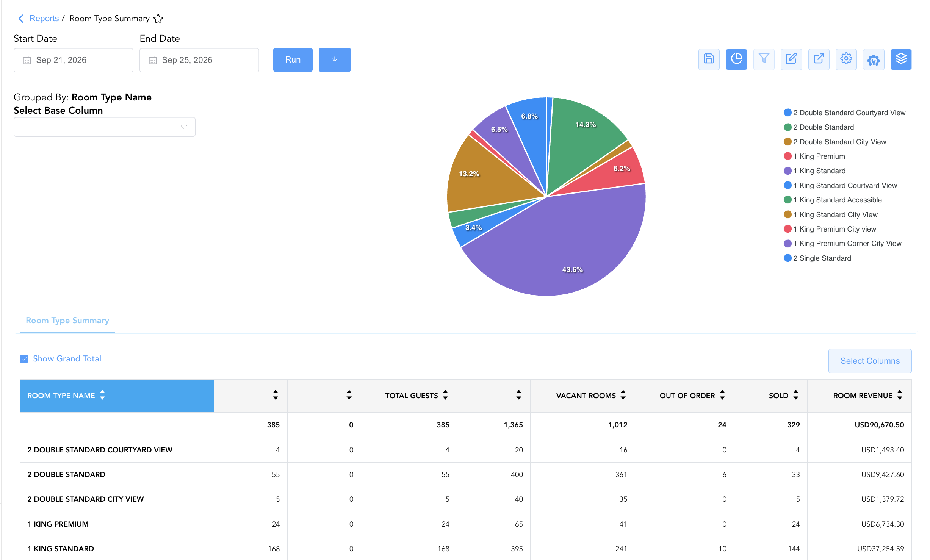The height and width of the screenshot is (560, 930).
Task: Toggle the pie chart view icon
Action: [x=736, y=59]
